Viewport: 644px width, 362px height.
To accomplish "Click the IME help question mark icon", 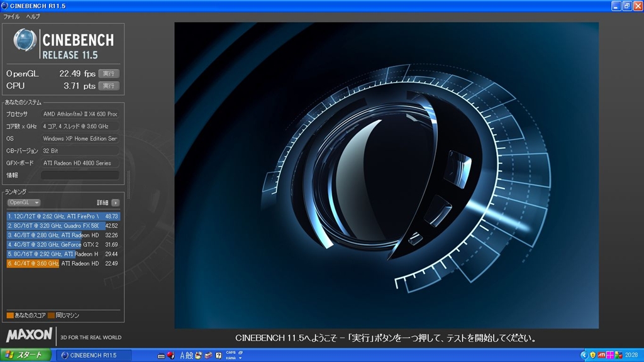I will [218, 355].
